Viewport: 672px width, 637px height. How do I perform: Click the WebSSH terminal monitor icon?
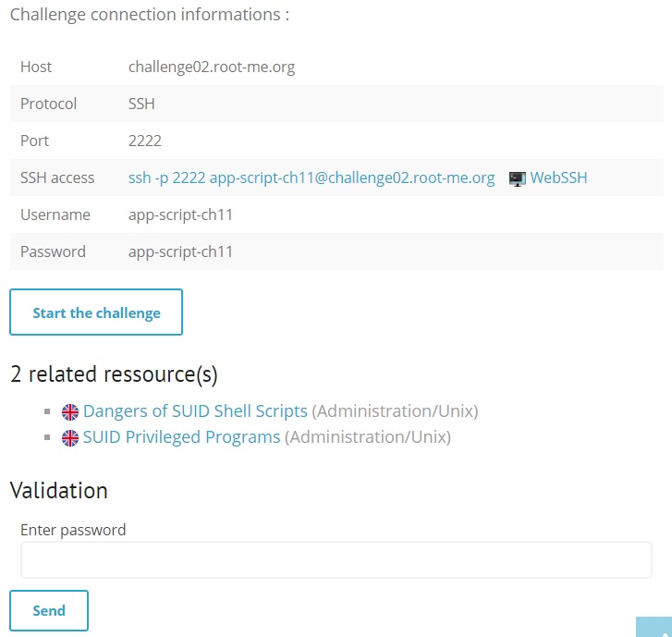click(x=518, y=178)
